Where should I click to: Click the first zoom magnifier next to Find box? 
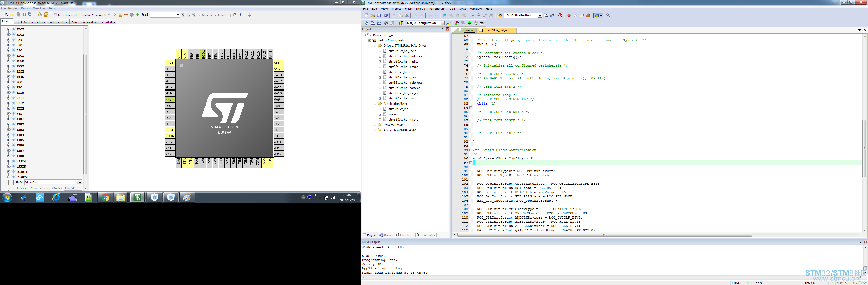coord(183,15)
